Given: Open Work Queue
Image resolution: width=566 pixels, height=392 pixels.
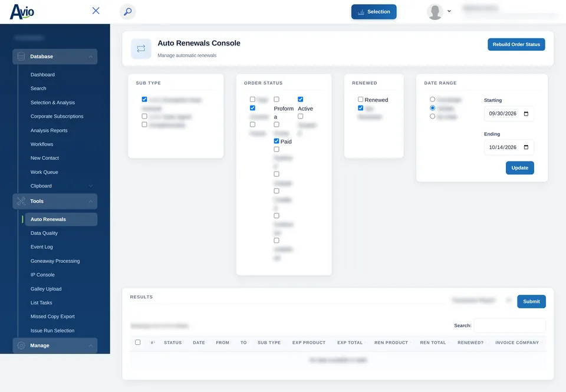Looking at the screenshot, I should [44, 172].
